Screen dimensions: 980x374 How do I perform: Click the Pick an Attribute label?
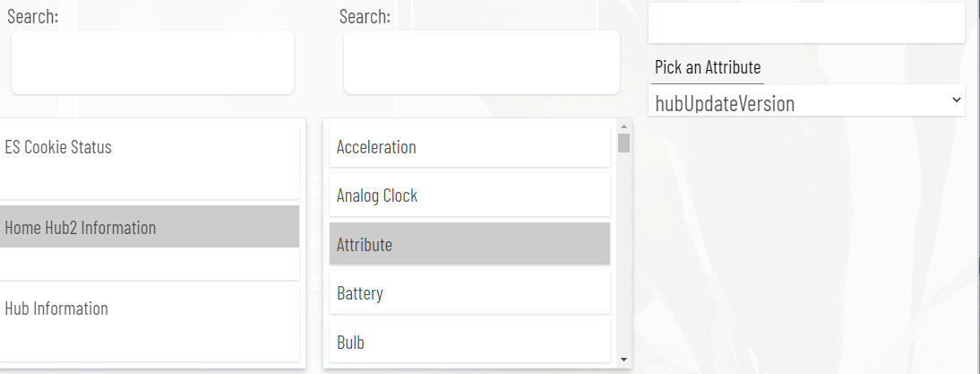click(708, 67)
